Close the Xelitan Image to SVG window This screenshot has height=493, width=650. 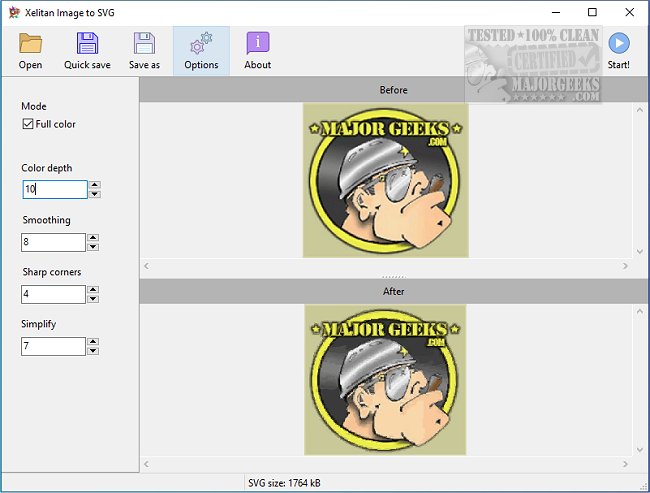(x=629, y=12)
